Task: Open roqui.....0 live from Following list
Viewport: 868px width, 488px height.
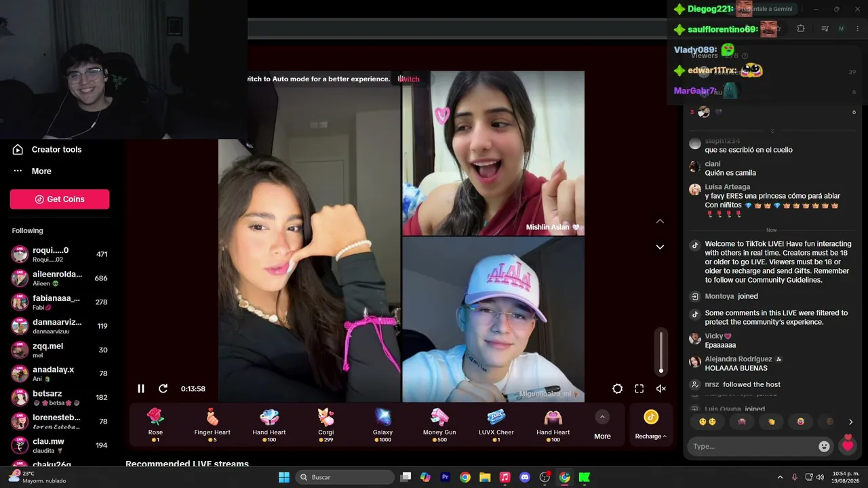Action: pos(60,254)
